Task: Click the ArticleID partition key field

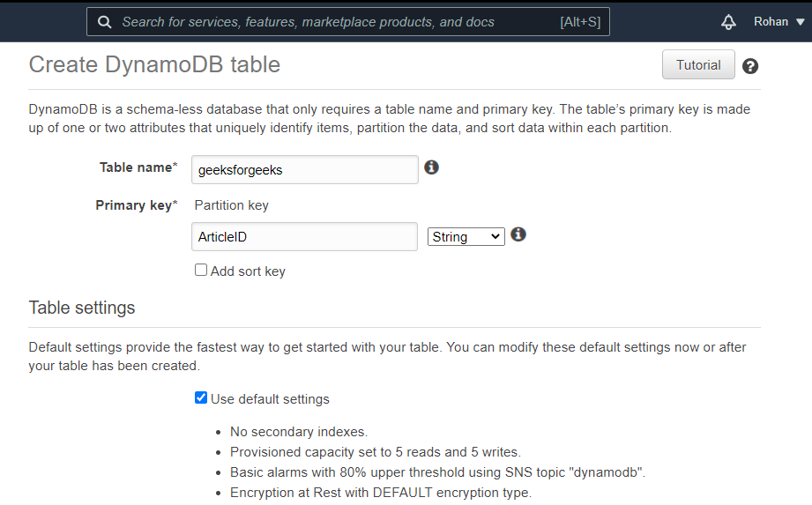Action: [x=304, y=237]
